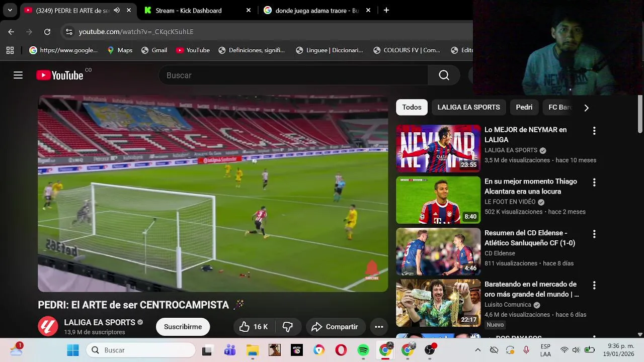Go to YouTube home via logo
The width and height of the screenshot is (644, 362).
(59, 75)
